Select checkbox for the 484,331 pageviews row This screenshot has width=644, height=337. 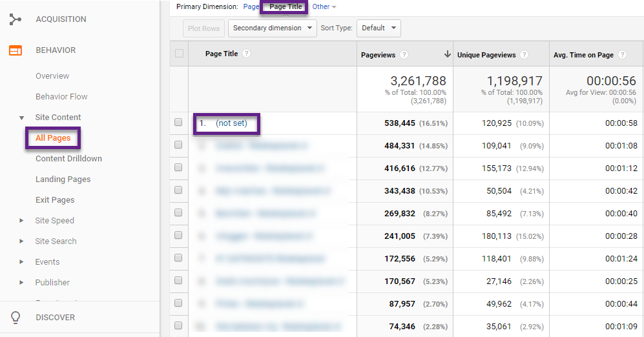pos(178,145)
